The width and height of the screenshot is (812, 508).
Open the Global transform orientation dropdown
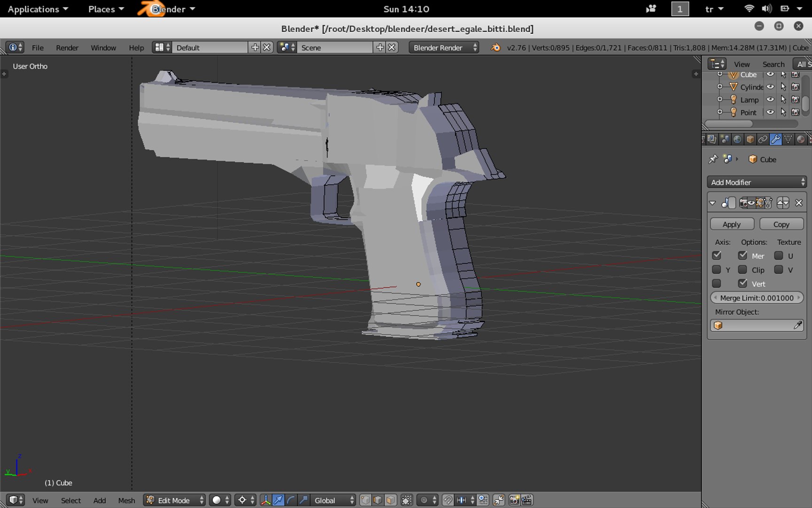click(x=334, y=500)
